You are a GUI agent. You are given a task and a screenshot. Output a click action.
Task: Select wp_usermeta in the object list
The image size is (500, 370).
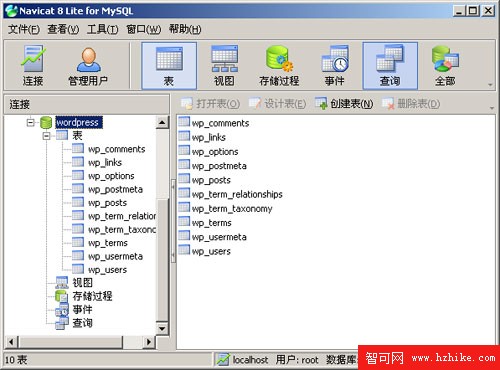(x=219, y=237)
